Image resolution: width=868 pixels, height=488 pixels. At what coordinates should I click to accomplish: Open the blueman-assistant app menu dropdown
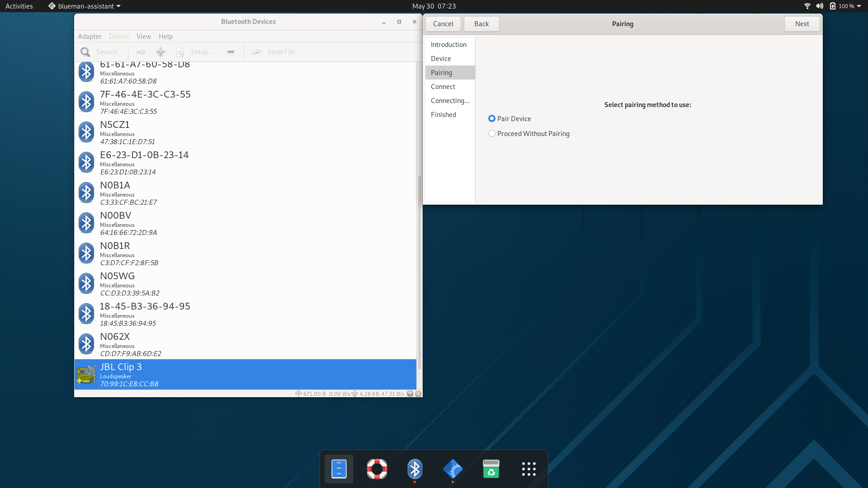pos(85,6)
